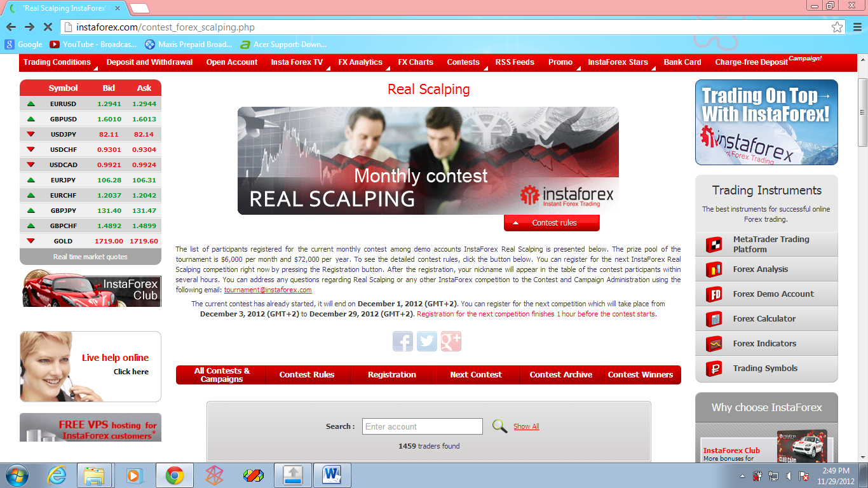Open the Trading On Top banner
The width and height of the screenshot is (868, 488).
tap(766, 122)
